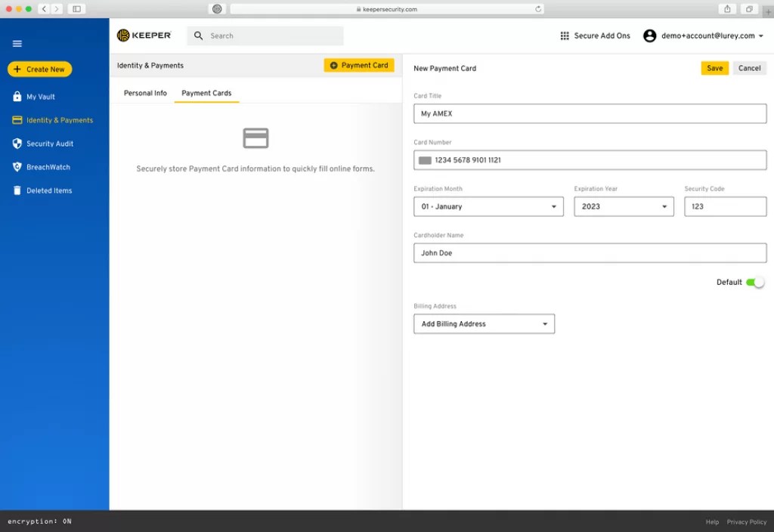Open the Secure Add Ons grid icon

[565, 36]
